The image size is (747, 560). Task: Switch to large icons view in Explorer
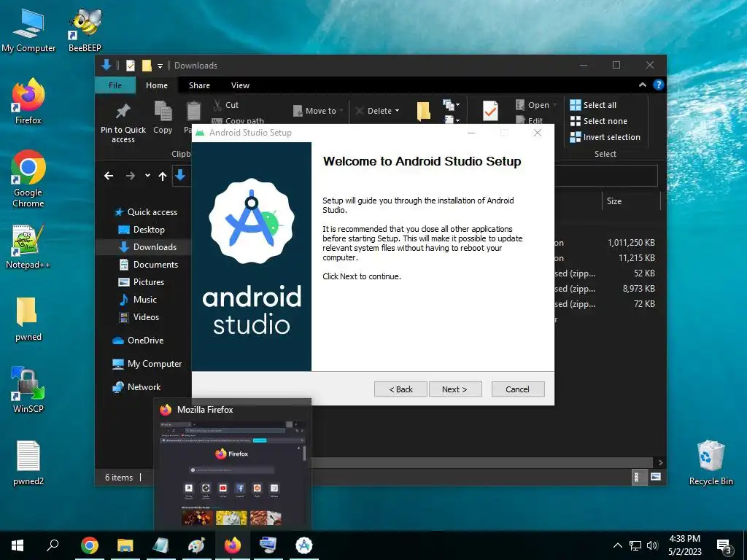pos(656,477)
